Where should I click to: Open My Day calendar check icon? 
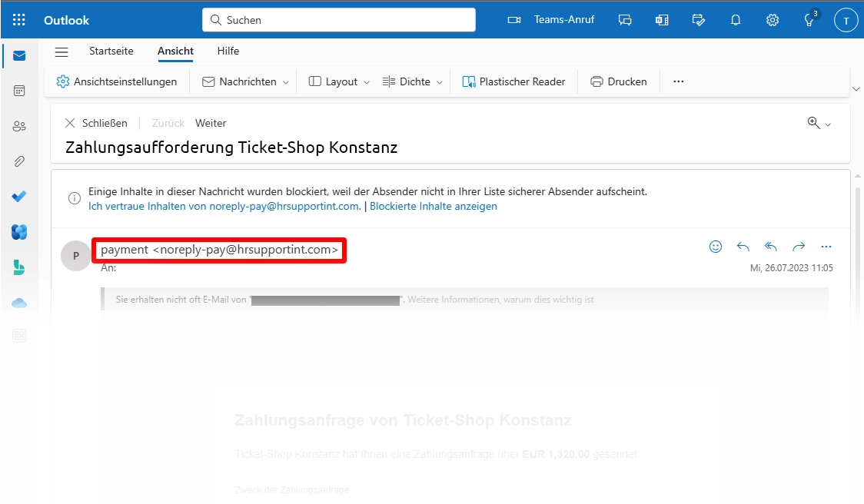699,21
